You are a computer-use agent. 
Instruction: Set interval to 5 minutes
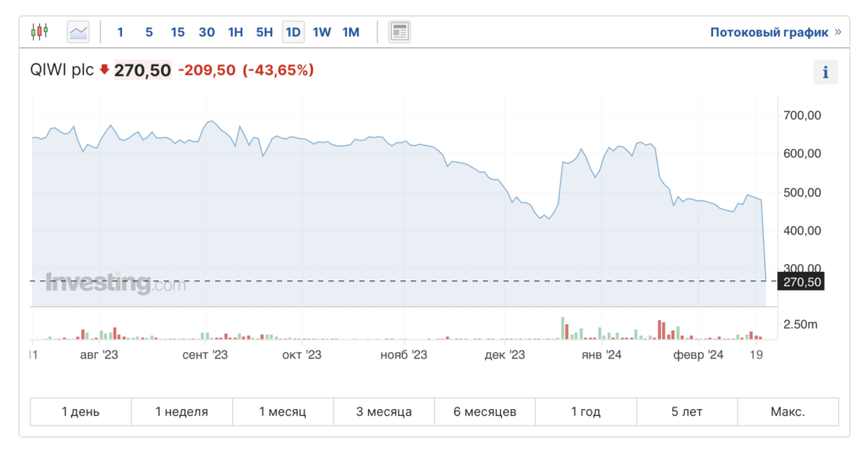[148, 32]
